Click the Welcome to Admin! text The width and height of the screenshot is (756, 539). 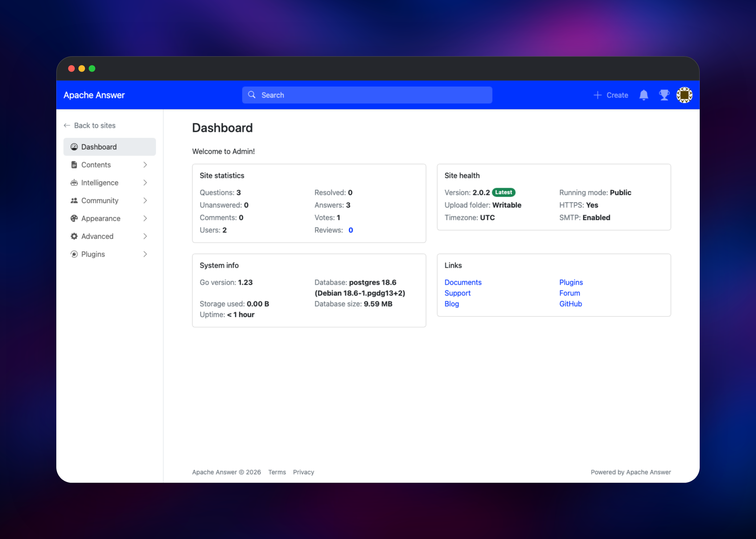223,151
